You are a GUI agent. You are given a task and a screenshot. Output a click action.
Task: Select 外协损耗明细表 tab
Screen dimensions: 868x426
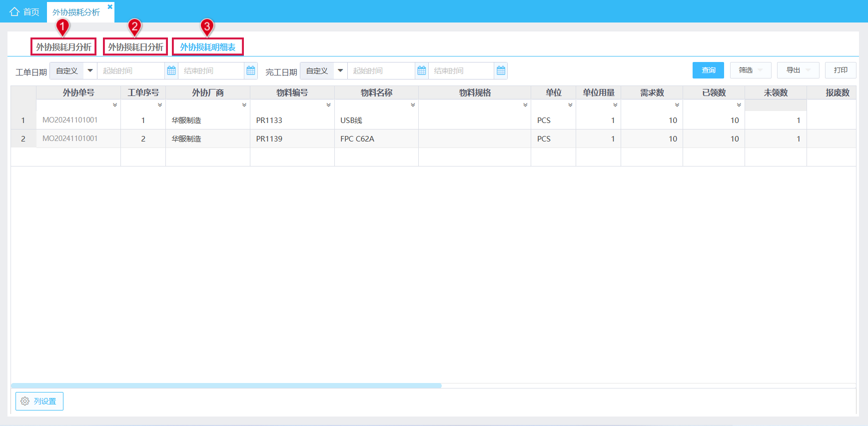click(208, 47)
